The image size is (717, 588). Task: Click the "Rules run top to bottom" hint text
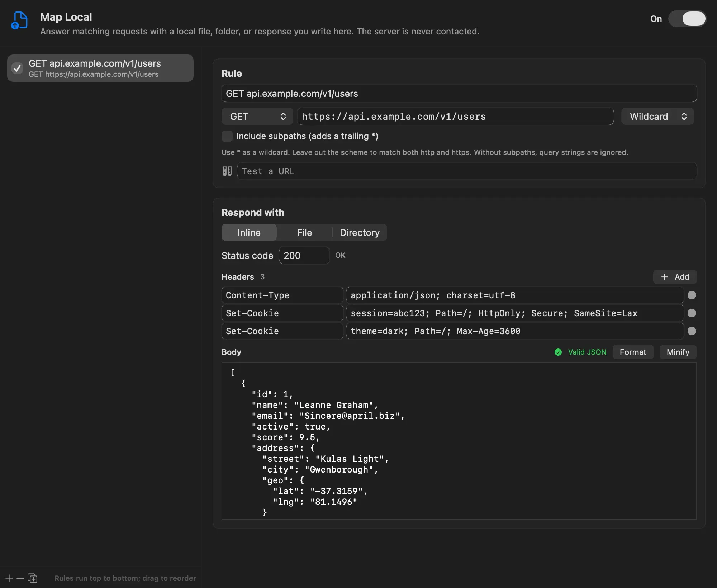[125, 578]
